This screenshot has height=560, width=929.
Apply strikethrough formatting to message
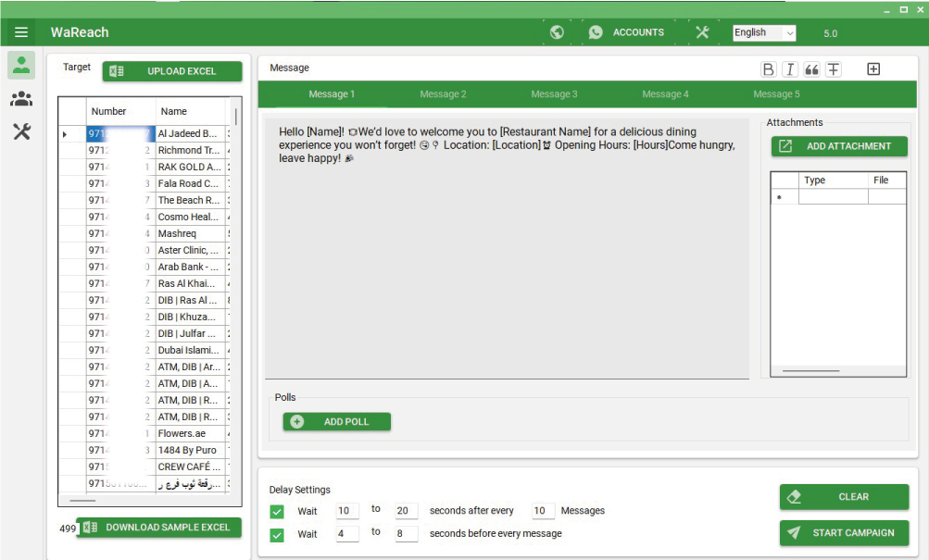[x=834, y=69]
